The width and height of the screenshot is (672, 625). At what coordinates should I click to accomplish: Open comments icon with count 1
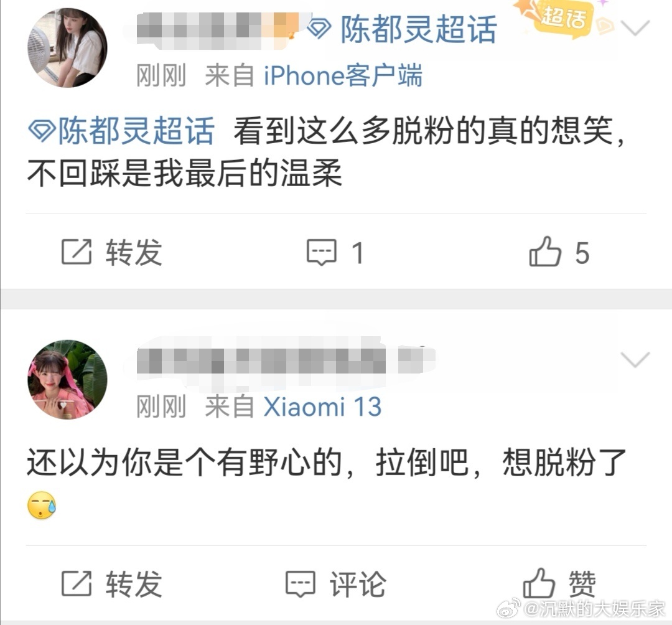(322, 252)
